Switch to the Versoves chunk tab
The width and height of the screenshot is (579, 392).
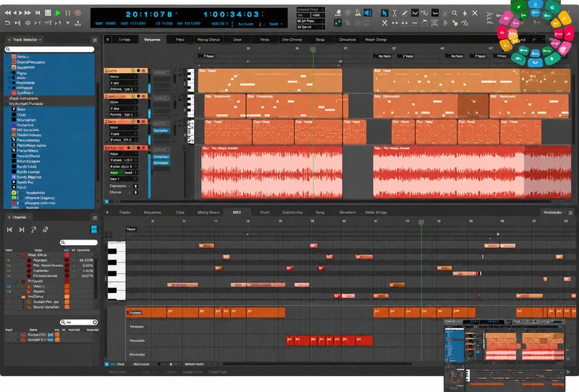click(x=152, y=40)
